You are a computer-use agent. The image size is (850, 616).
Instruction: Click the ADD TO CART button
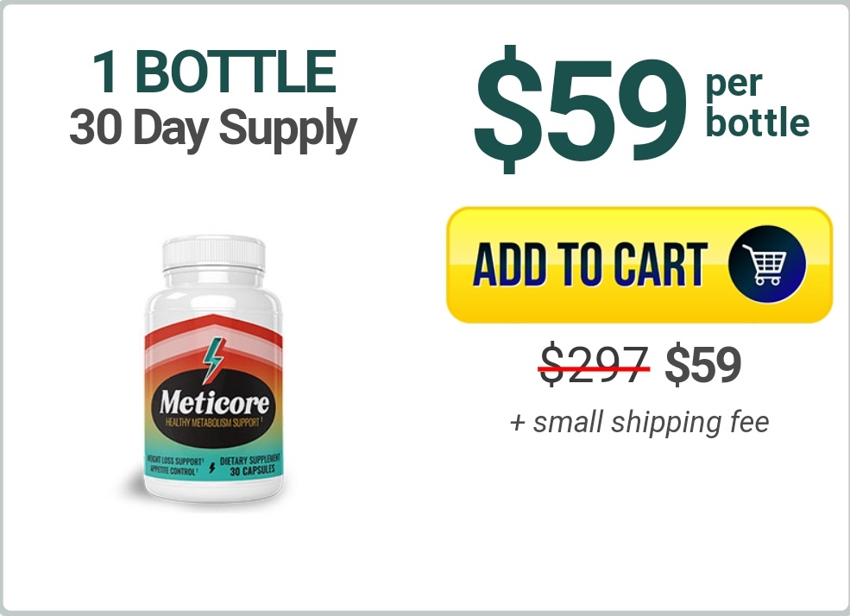639,265
